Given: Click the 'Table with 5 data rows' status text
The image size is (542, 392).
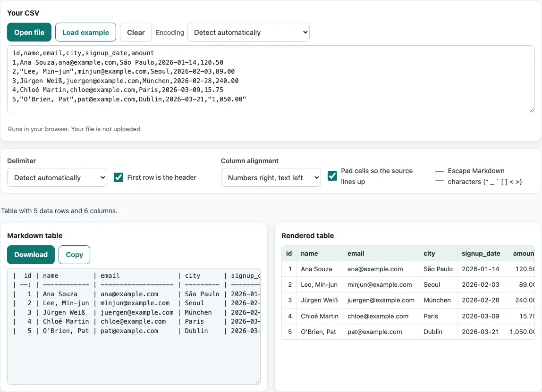Looking at the screenshot, I should (x=59, y=211).
